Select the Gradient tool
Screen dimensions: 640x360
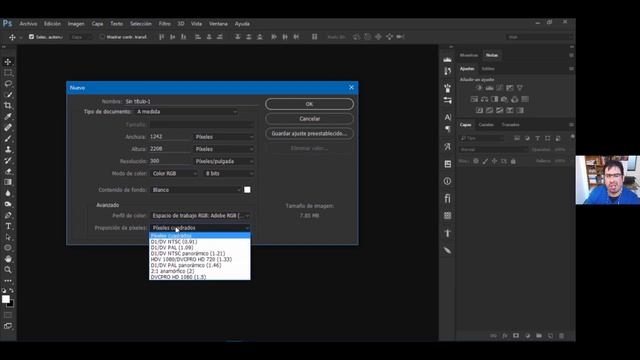click(8, 182)
